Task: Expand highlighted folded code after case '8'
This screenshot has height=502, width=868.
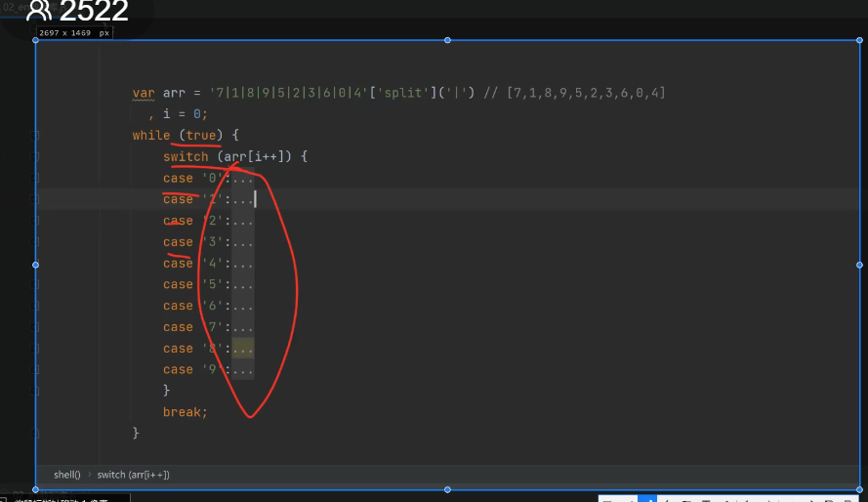Action: [242, 349]
